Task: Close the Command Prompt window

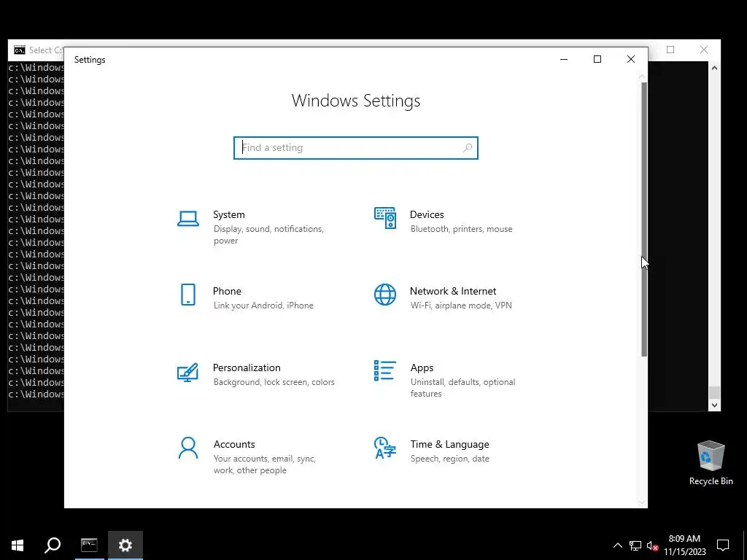Action: [704, 50]
